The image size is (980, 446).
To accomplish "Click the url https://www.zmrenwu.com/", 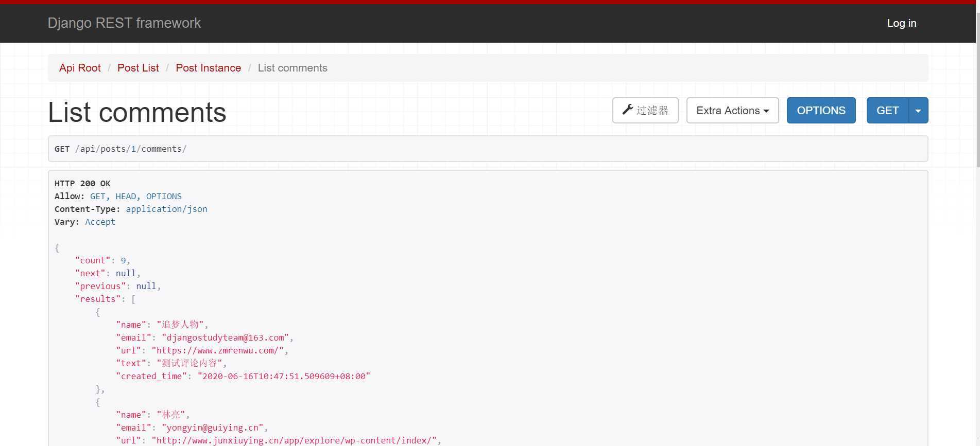I will click(217, 350).
